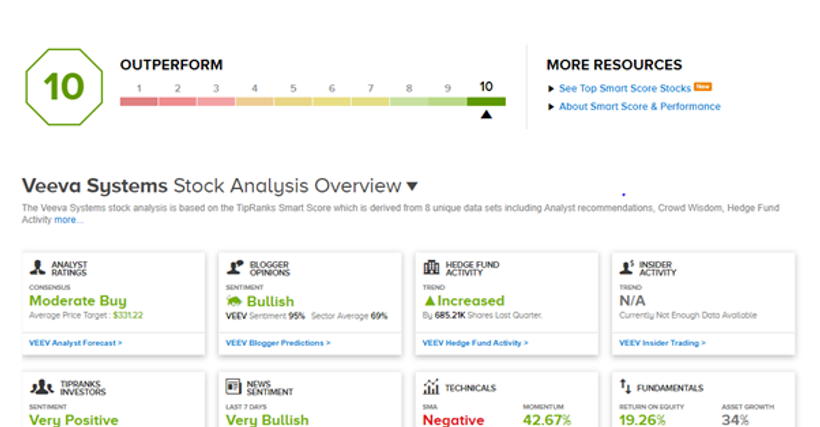
Task: Open VEEV Blogger Predictions link
Action: coord(278,342)
